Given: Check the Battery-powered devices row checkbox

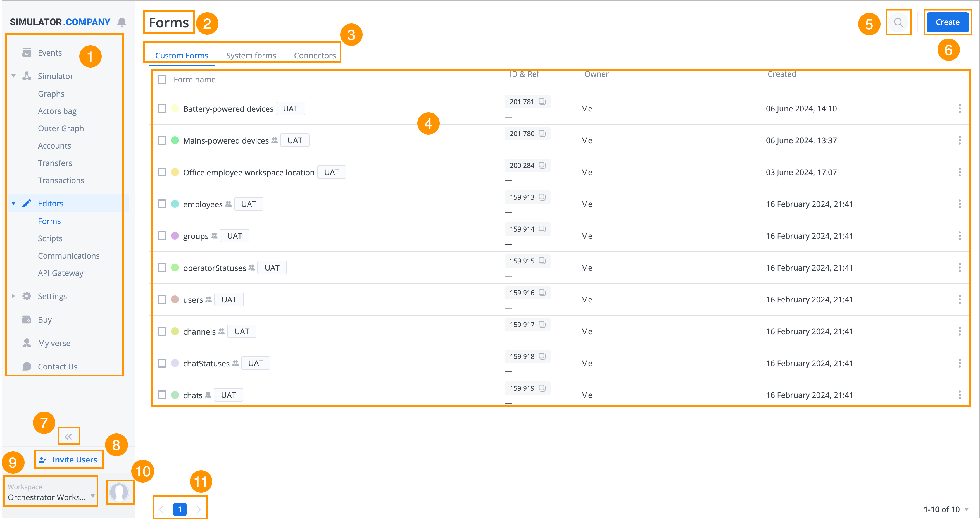Looking at the screenshot, I should pyautogui.click(x=162, y=108).
